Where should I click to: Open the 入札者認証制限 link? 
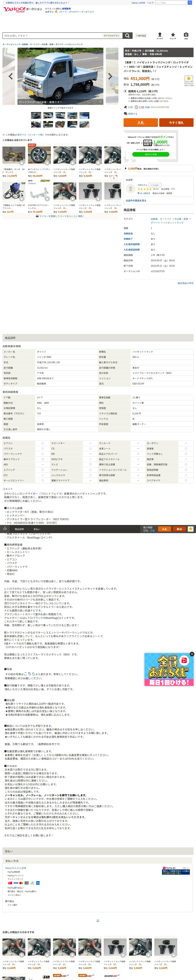coord(132,250)
